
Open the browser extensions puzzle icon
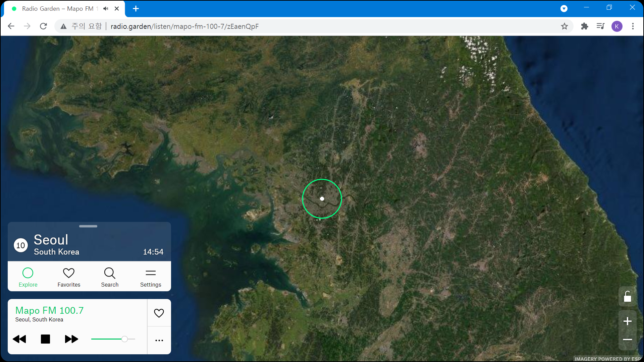tap(585, 26)
